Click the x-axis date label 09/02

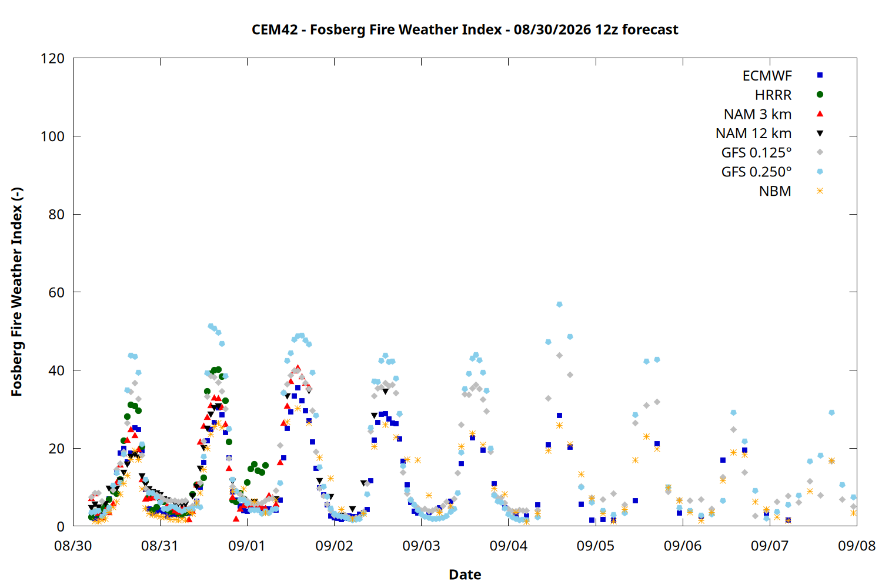click(x=334, y=546)
